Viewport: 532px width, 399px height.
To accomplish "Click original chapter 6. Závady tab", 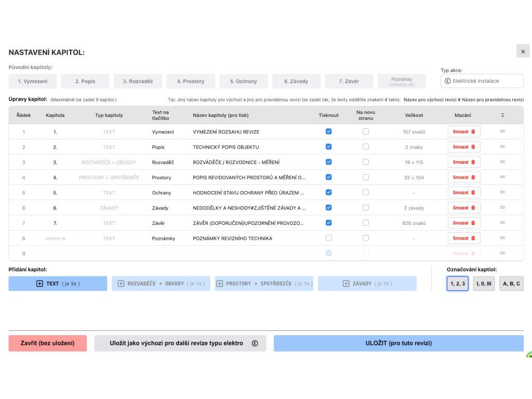I will click(296, 82).
